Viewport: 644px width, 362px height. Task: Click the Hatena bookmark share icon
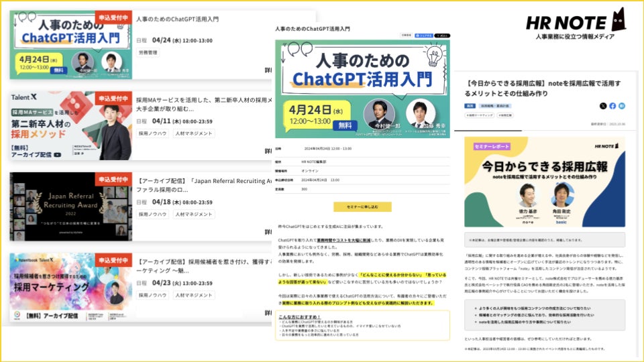coord(622,106)
